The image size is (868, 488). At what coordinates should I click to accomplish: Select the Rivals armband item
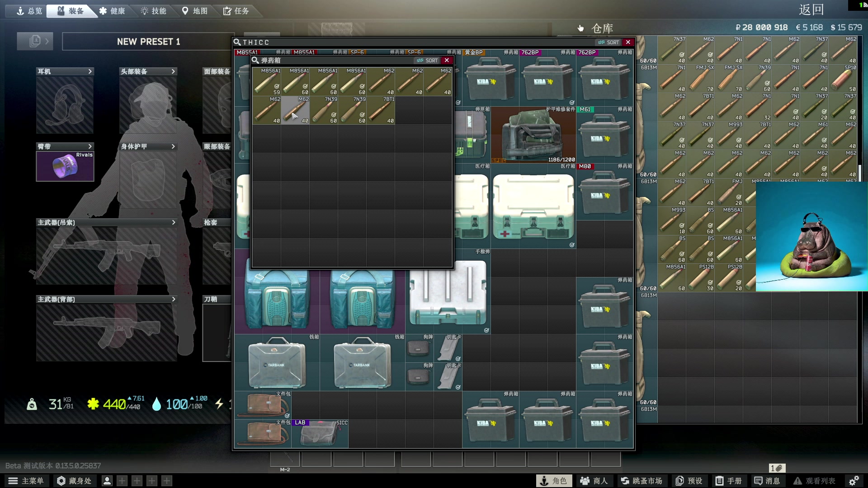point(65,166)
